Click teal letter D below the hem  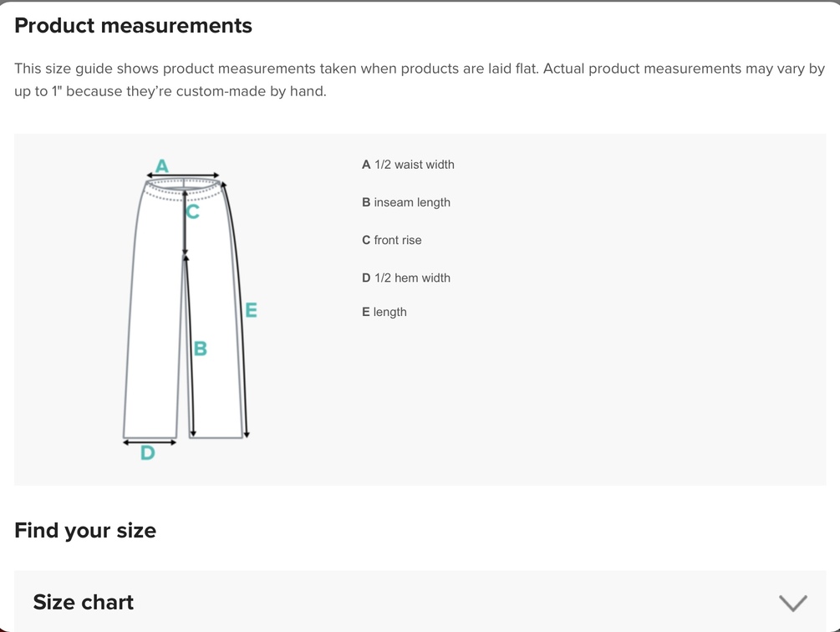(x=148, y=453)
